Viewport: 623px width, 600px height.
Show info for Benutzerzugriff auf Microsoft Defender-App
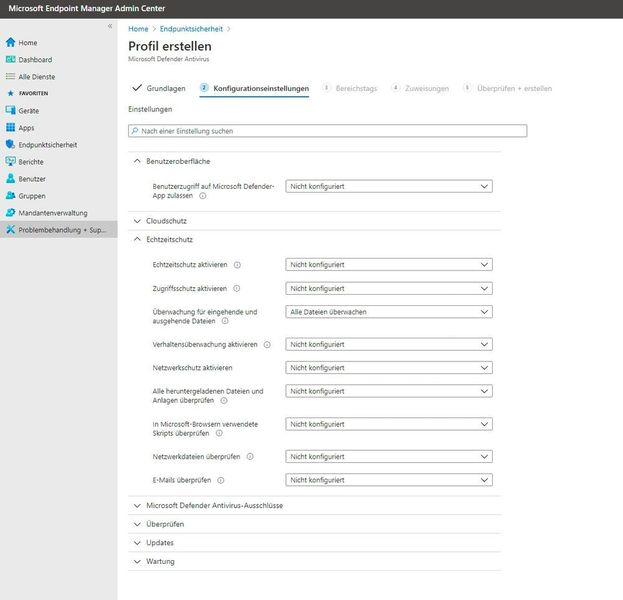(x=203, y=196)
